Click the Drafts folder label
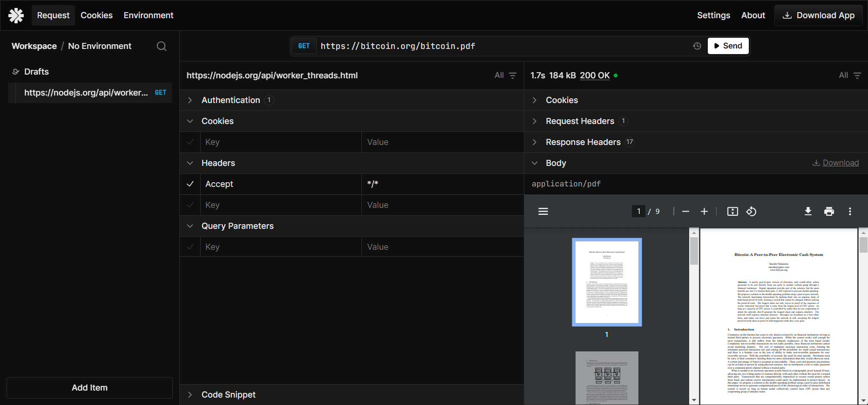 (36, 72)
